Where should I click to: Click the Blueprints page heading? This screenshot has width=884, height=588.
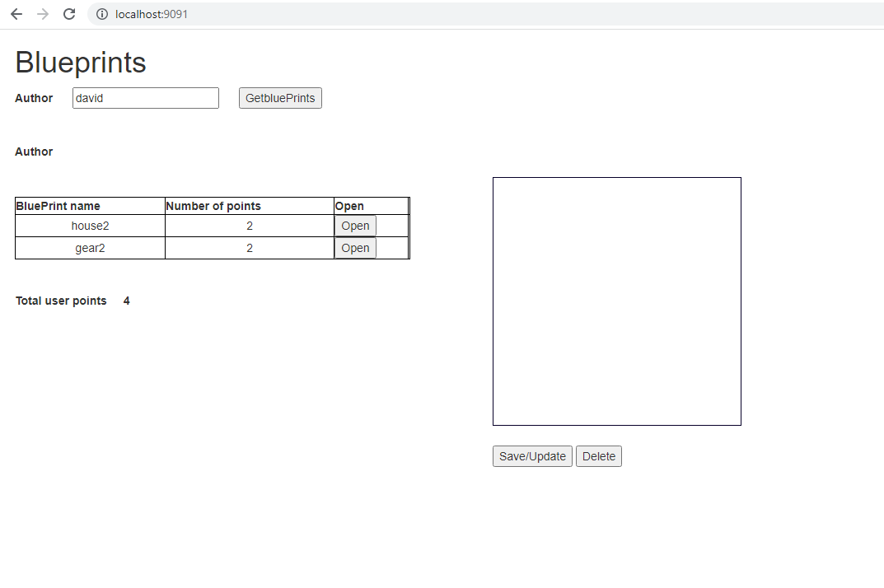point(81,62)
